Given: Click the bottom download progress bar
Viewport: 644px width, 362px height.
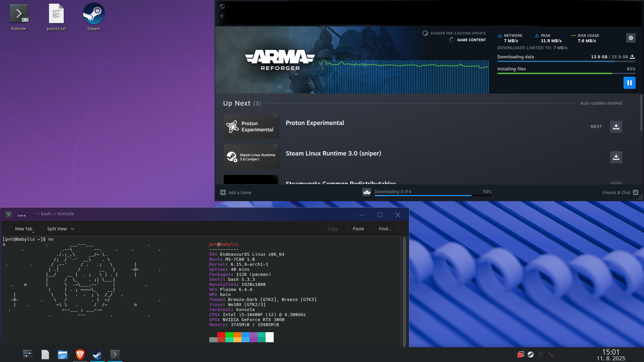Looking at the screenshot, I should coord(433,195).
